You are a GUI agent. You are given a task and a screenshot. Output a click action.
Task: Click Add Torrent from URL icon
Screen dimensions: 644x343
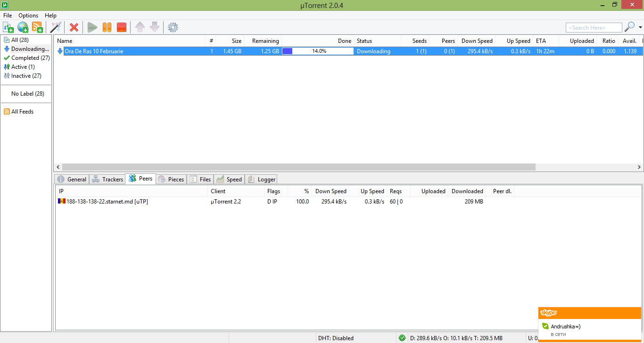click(x=23, y=27)
